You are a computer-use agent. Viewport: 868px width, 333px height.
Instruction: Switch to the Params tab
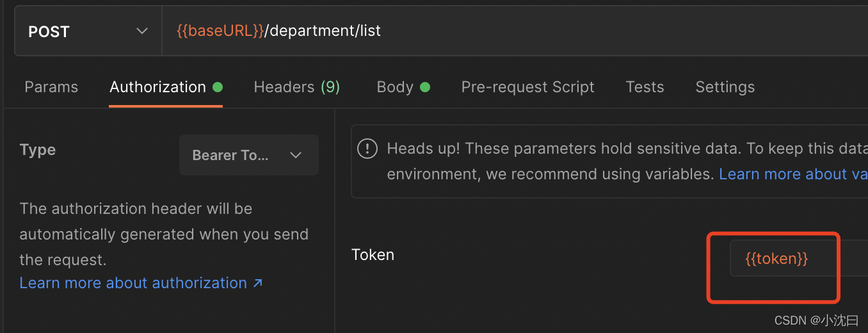click(x=51, y=87)
